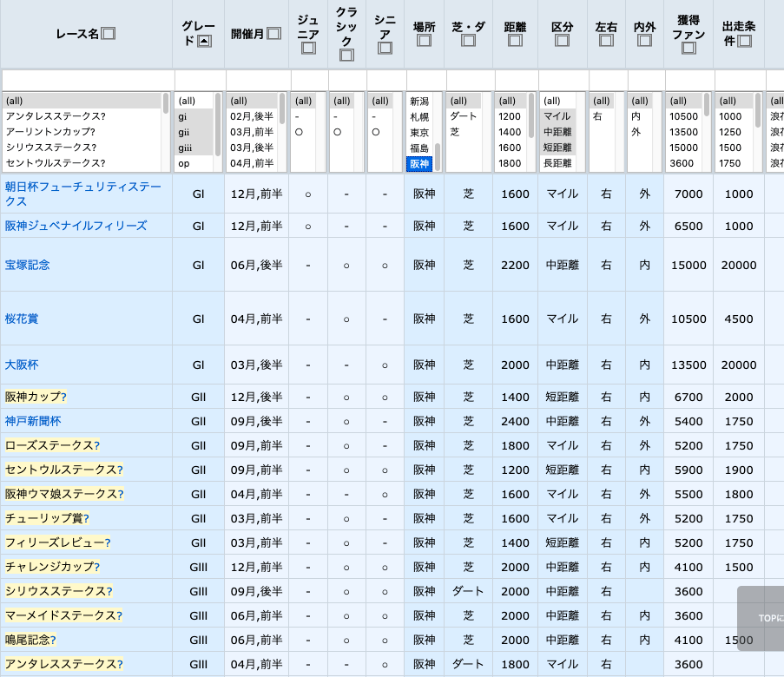Image resolution: width=784 pixels, height=677 pixels.
Task: Open 朝日杯フューチュリティステークス race link
Action: coord(78,187)
